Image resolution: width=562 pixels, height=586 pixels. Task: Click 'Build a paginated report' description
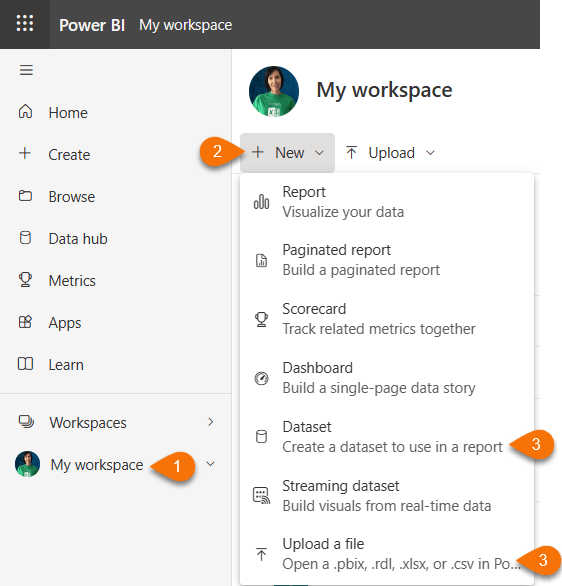pyautogui.click(x=361, y=270)
